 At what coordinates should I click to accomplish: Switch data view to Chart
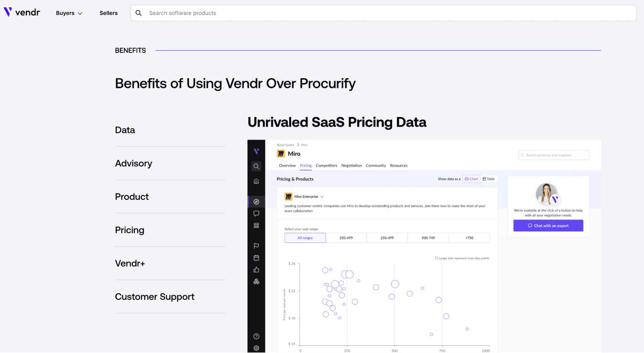click(x=471, y=179)
